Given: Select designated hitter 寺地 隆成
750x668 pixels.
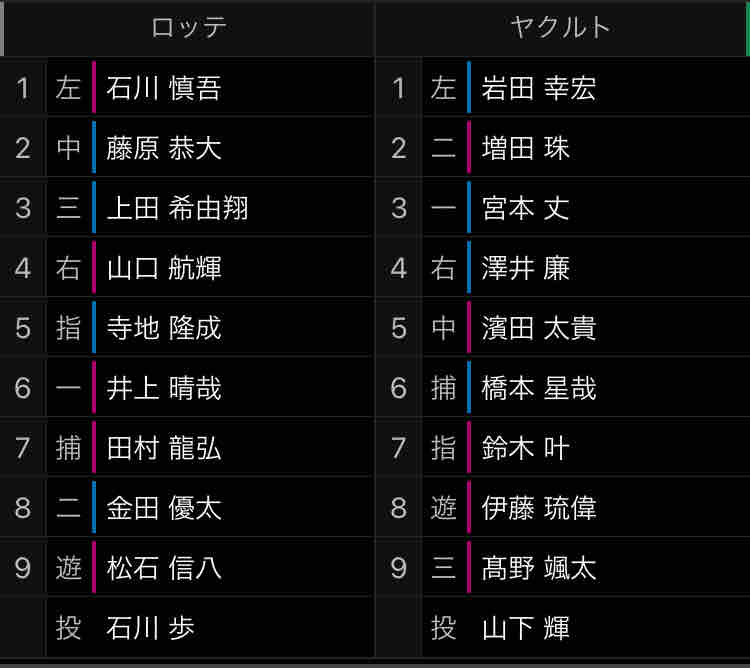Looking at the screenshot, I should click(164, 328).
